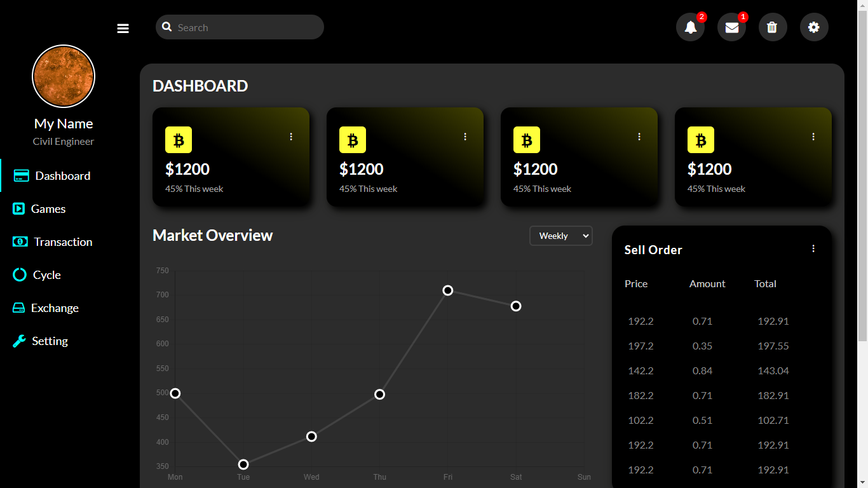Click the My Name profile text
Screen dimensions: 868x488
coord(64,124)
